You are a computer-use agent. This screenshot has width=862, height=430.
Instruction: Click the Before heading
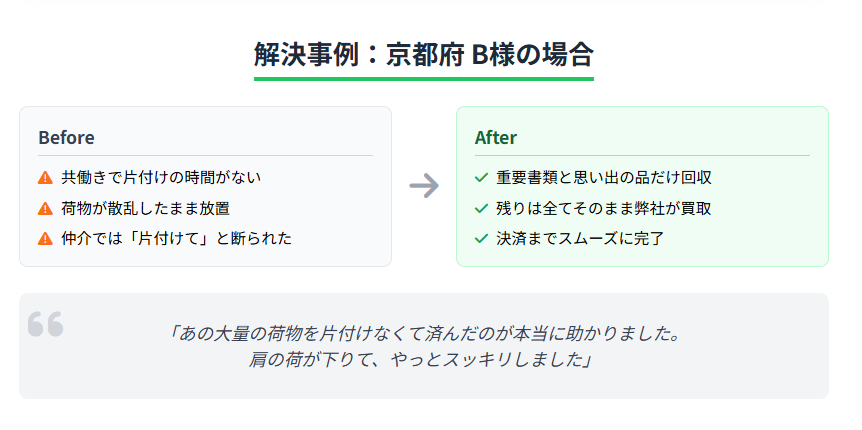(66, 137)
